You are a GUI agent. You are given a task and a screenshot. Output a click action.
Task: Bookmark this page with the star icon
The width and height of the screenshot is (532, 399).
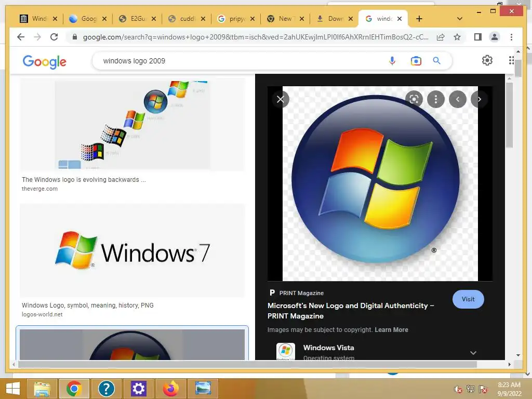(x=457, y=37)
